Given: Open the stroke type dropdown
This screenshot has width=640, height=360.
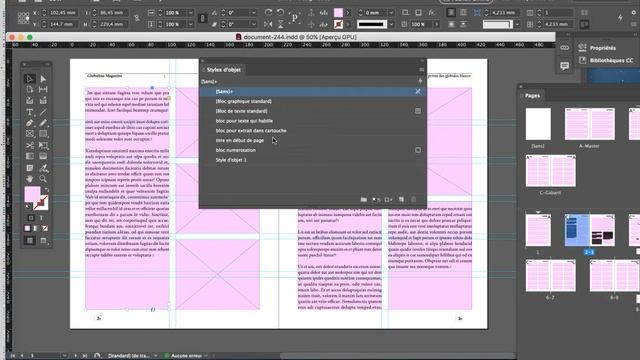Looking at the screenshot, I should tap(391, 24).
